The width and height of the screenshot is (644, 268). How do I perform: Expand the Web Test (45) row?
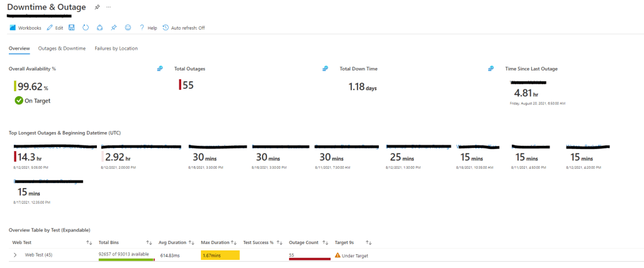pos(15,255)
